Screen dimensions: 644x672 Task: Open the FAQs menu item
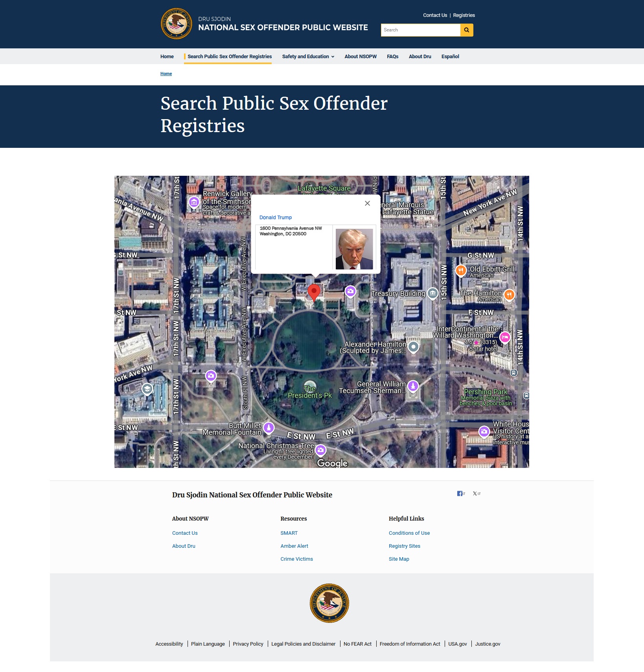click(392, 57)
